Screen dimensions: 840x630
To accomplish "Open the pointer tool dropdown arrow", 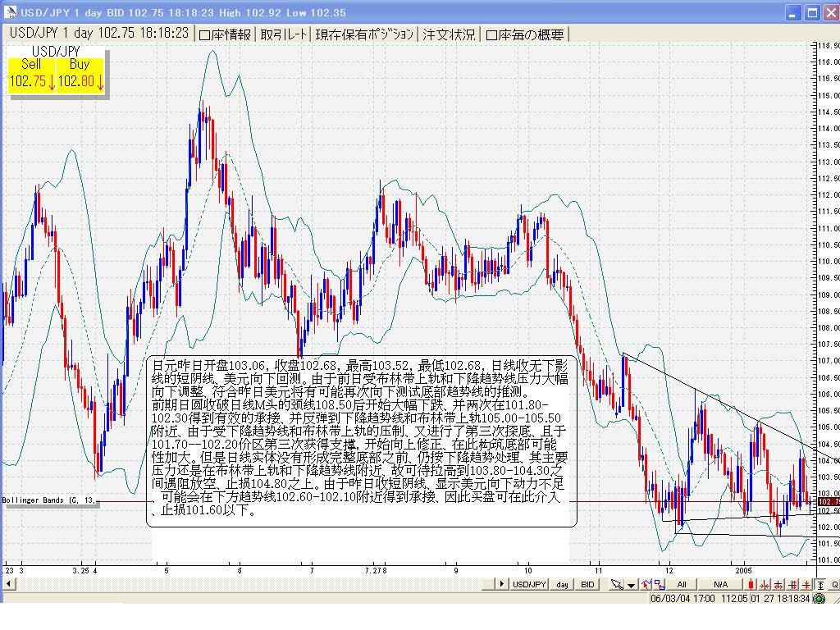I will click(x=631, y=585).
